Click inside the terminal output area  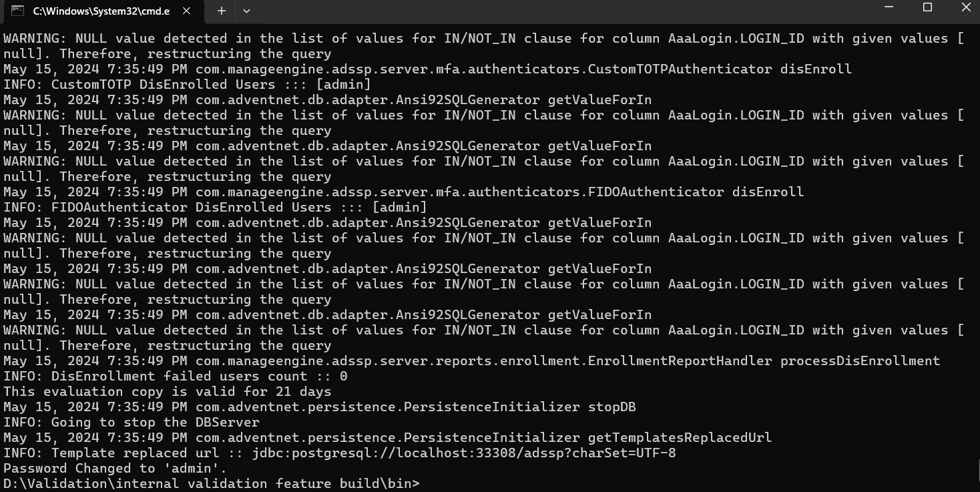[x=467, y=267]
